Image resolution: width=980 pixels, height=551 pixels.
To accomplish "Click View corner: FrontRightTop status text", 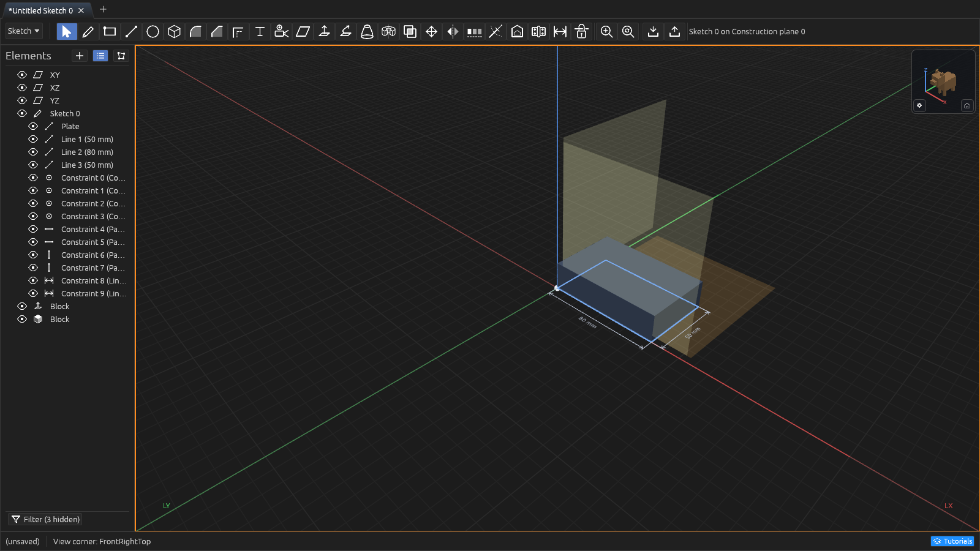I will (102, 541).
